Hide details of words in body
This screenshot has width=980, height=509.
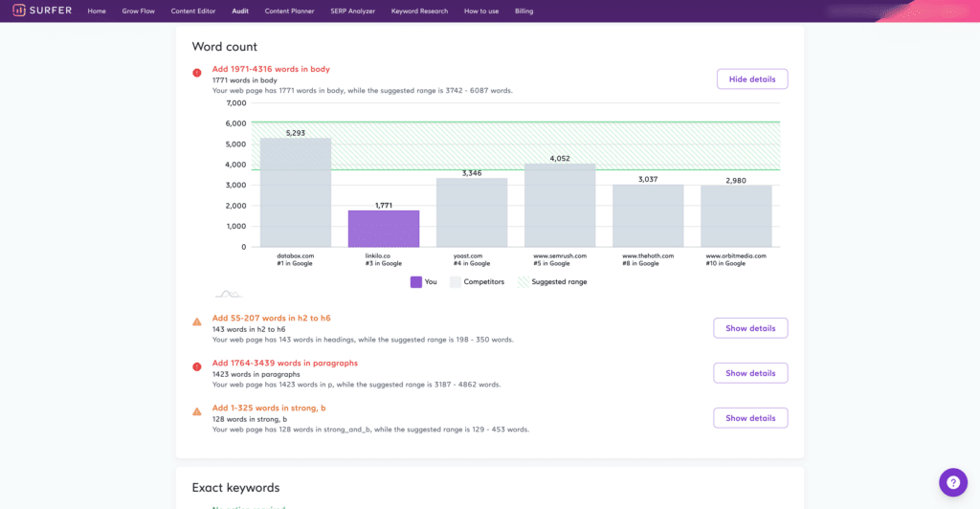(x=752, y=79)
